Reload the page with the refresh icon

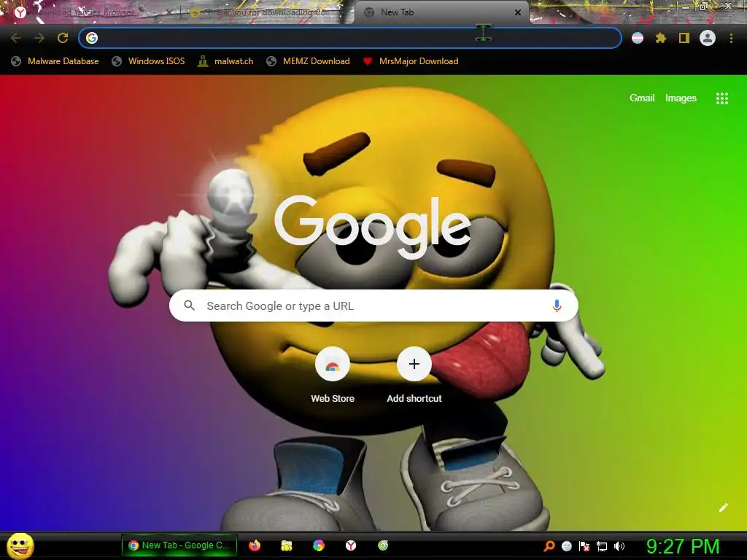[x=63, y=38]
